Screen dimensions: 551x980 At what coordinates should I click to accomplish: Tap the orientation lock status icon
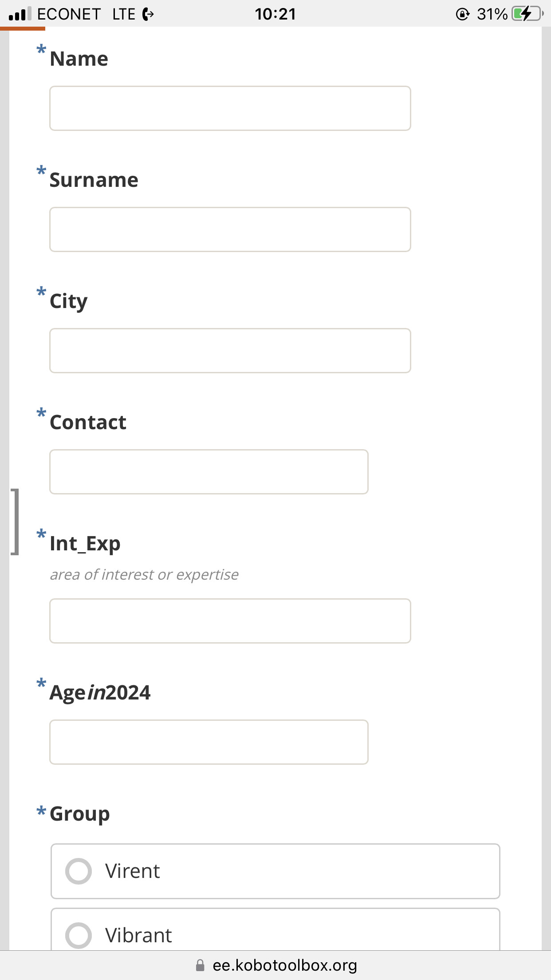pyautogui.click(x=462, y=14)
